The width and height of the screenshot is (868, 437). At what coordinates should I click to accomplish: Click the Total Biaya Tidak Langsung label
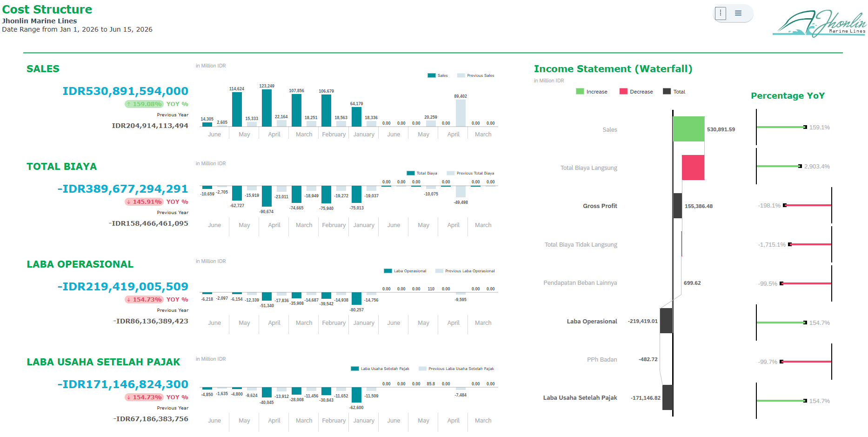click(581, 244)
